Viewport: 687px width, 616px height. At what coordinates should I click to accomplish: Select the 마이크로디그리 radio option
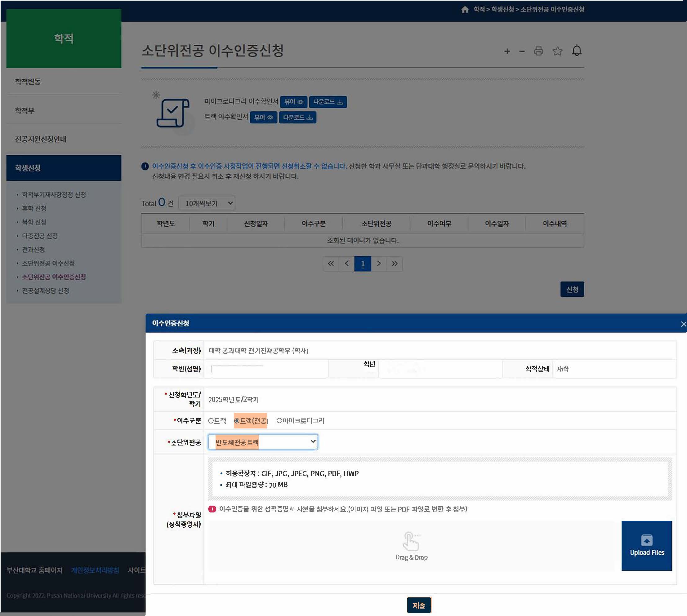279,421
